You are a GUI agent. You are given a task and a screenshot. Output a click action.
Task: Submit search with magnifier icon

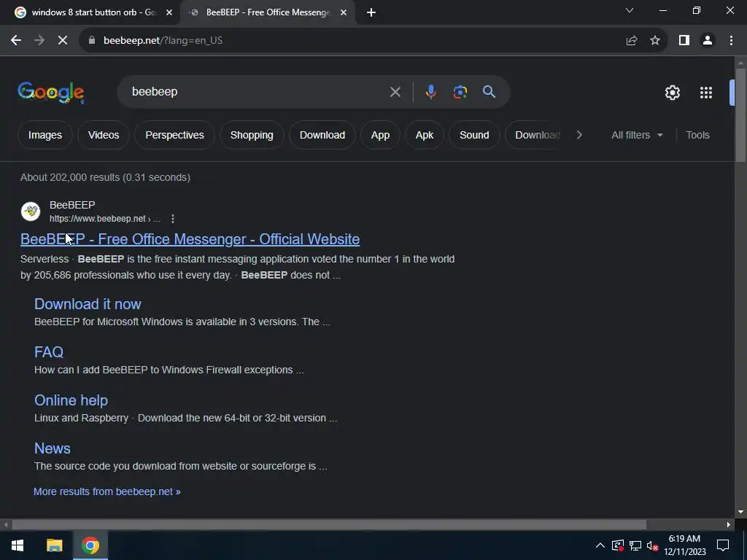click(x=489, y=91)
